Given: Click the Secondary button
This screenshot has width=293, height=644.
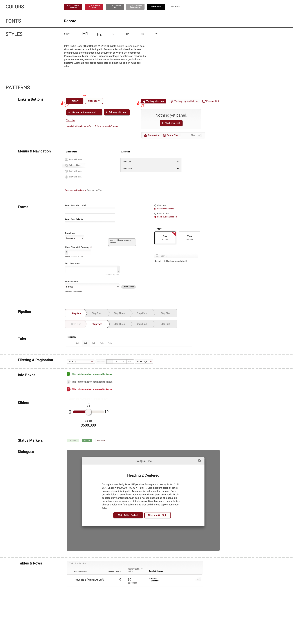Looking at the screenshot, I should [94, 101].
